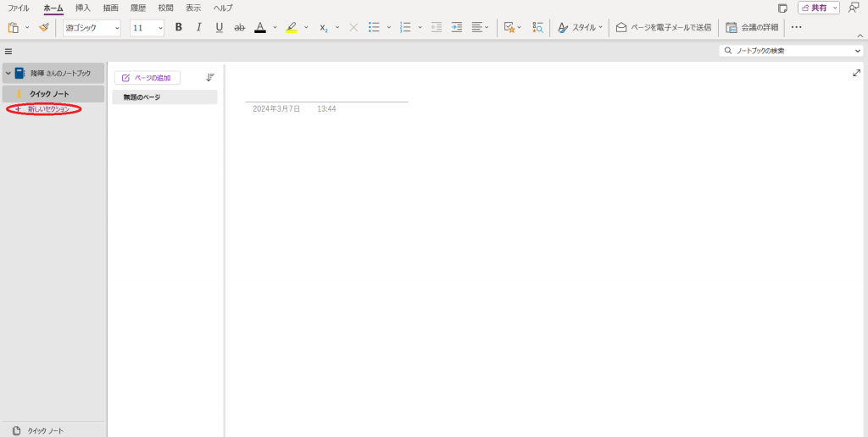Click the bulleted list icon
This screenshot has height=437, width=868.
[x=374, y=27]
